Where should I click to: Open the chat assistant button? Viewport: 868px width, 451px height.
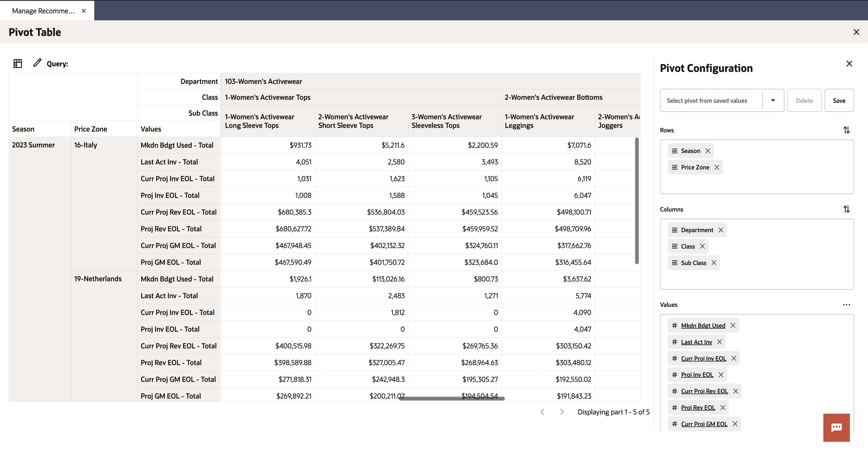point(836,427)
